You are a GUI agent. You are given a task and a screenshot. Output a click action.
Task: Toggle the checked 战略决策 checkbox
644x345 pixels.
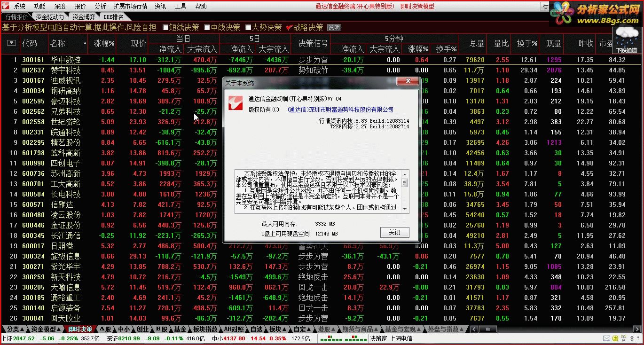289,28
